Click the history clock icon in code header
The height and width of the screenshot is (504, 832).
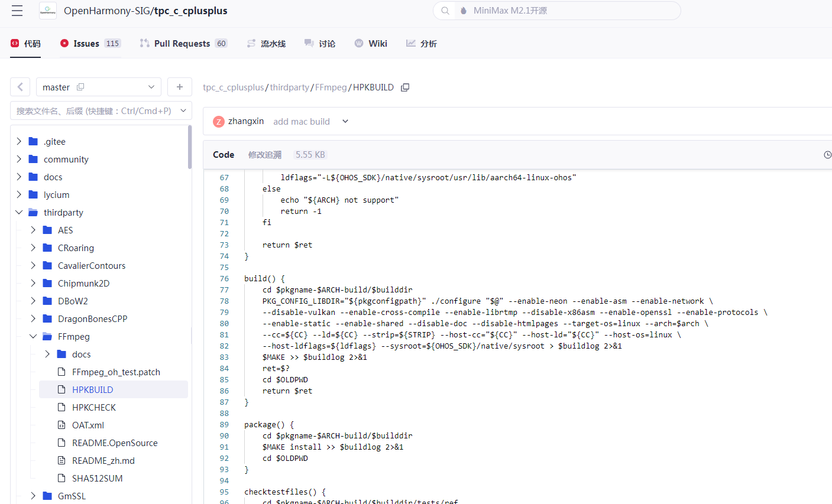[x=827, y=155]
